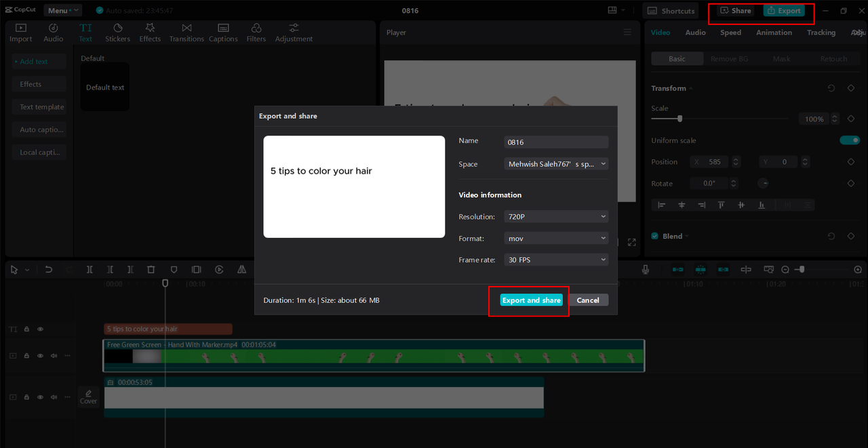Open the Resolution 720P dropdown
Screen dimensions: 868x448
click(x=557, y=217)
